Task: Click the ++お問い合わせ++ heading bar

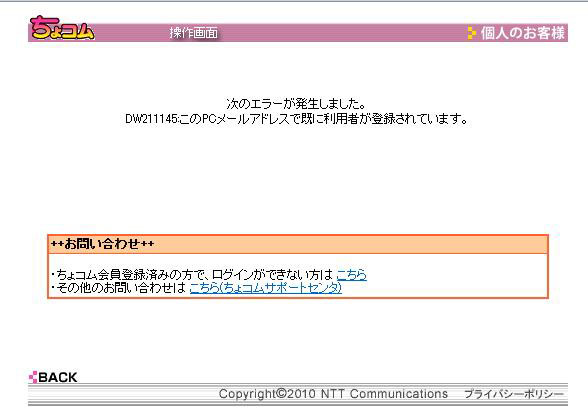Action: [298, 244]
